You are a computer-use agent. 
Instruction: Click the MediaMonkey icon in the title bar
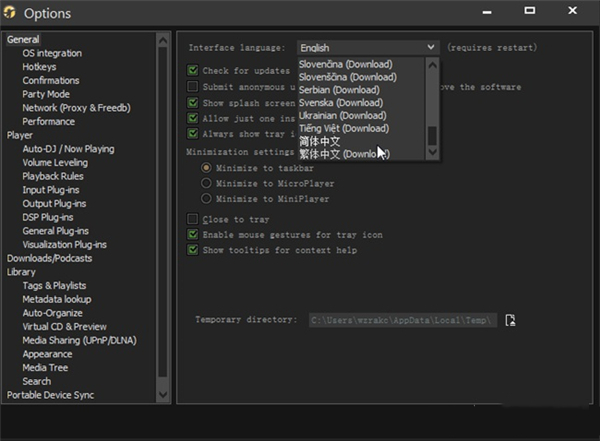[x=11, y=13]
